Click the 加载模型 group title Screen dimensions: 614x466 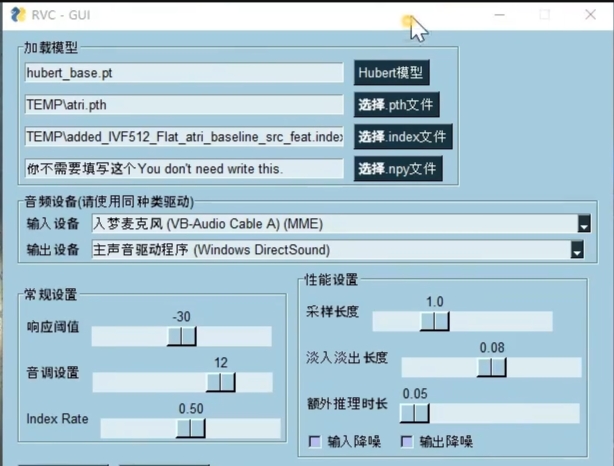click(x=51, y=47)
